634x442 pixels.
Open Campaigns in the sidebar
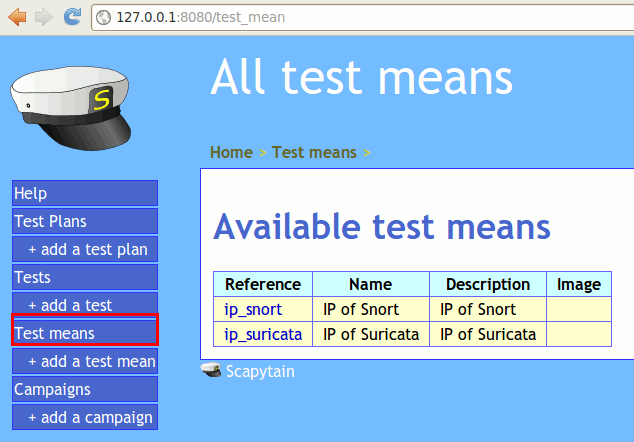click(84, 389)
